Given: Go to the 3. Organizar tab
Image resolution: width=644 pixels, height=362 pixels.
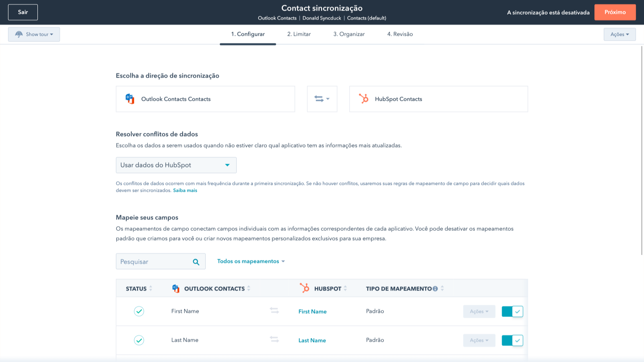Looking at the screenshot, I should click(x=349, y=34).
